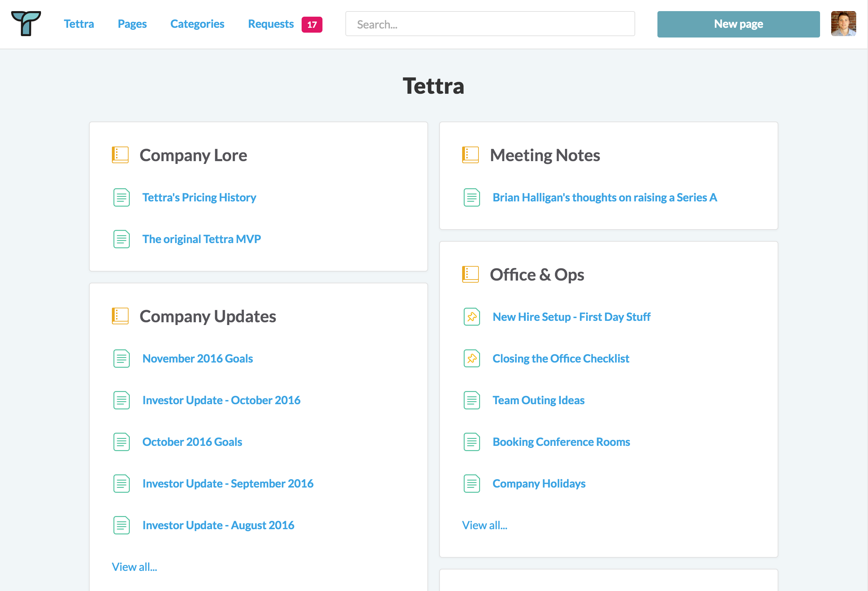
Task: Click the book icon beside Company Updates
Action: [x=120, y=316]
